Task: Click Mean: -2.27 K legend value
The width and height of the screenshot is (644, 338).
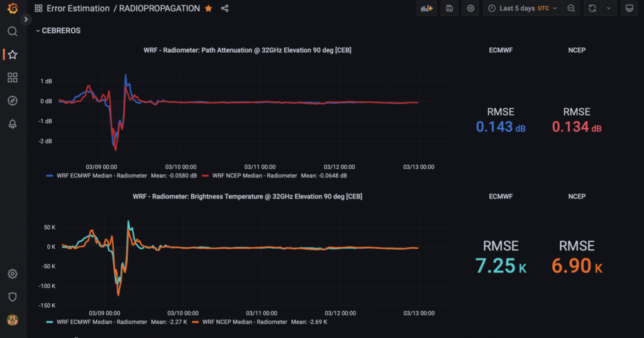Action: [169, 322]
